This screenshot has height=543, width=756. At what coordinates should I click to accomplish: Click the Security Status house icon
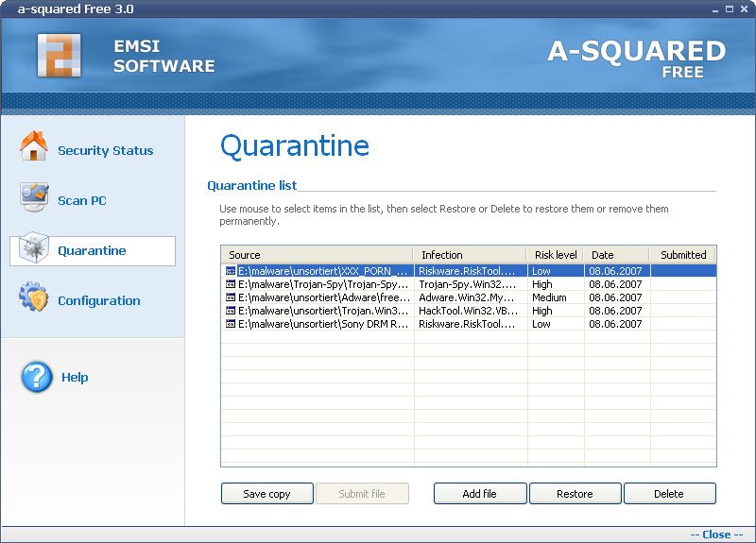point(34,147)
